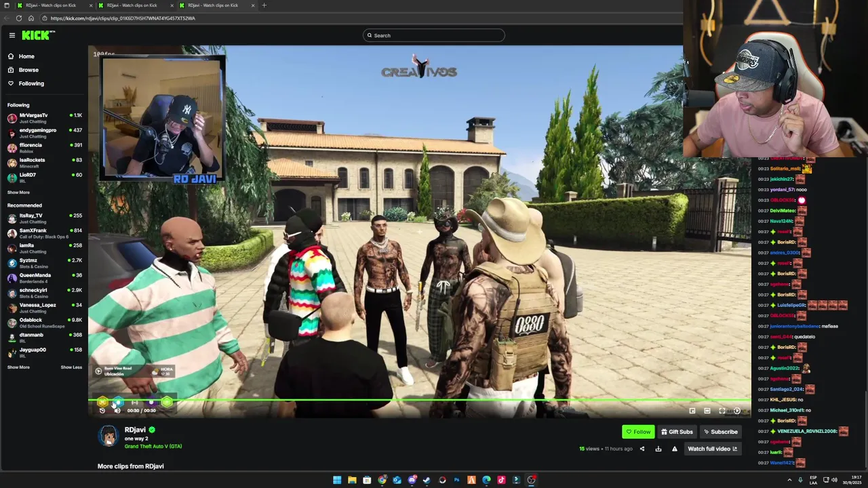The image size is (868, 488).
Task: Open the Following page from sidebar
Action: [26, 83]
